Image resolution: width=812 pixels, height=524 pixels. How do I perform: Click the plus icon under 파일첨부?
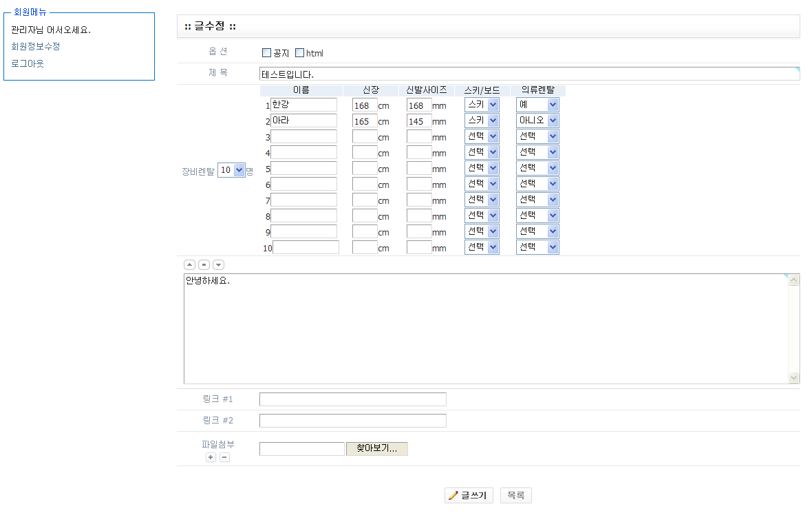pyautogui.click(x=211, y=457)
